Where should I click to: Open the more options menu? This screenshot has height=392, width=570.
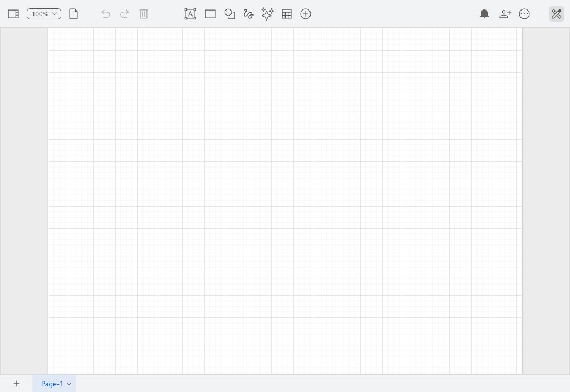coord(524,14)
